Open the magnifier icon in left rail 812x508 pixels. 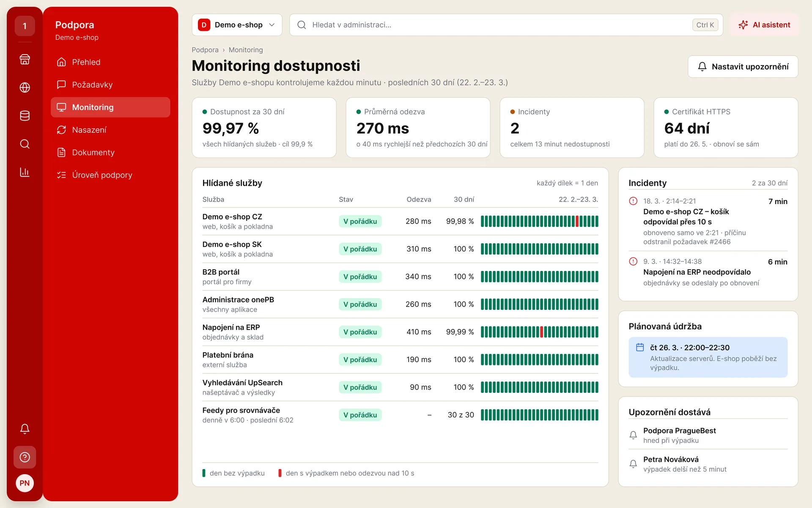pos(25,144)
